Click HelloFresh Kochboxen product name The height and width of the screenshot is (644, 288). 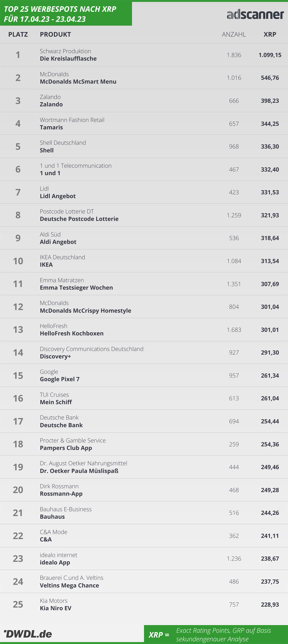(72, 333)
